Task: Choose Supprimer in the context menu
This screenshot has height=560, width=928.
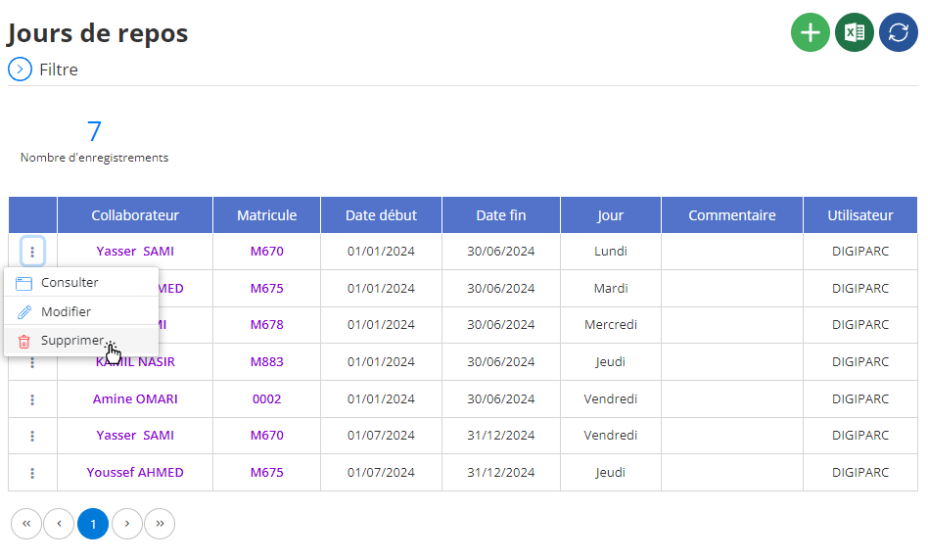Action: tap(81, 341)
